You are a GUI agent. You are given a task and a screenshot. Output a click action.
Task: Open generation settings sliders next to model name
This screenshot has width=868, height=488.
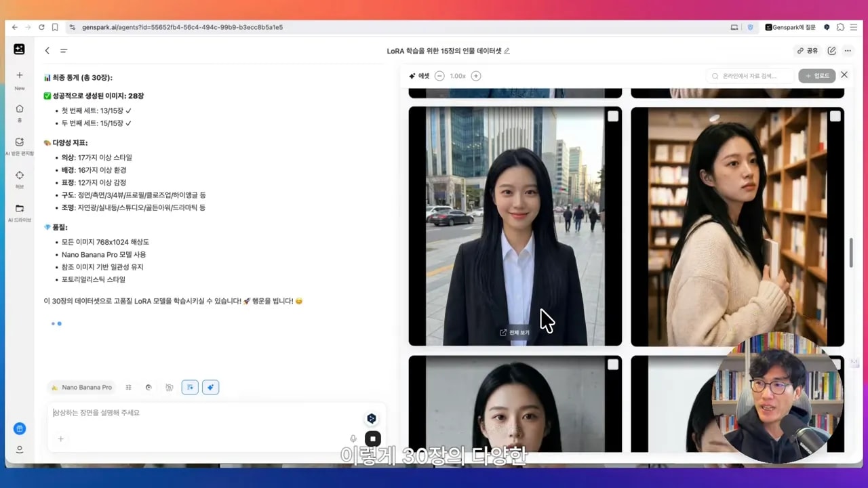pos(129,387)
